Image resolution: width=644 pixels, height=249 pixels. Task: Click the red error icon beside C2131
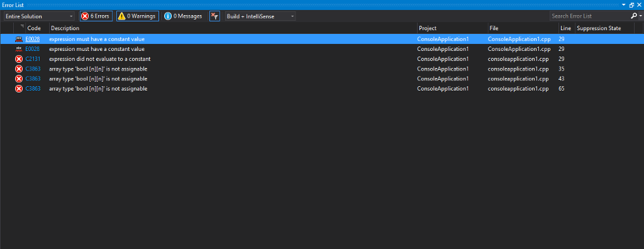(19, 58)
